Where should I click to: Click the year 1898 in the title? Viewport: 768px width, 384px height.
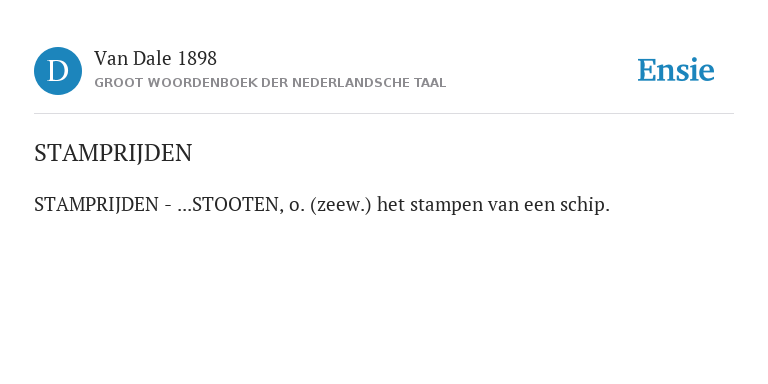pyautogui.click(x=197, y=59)
